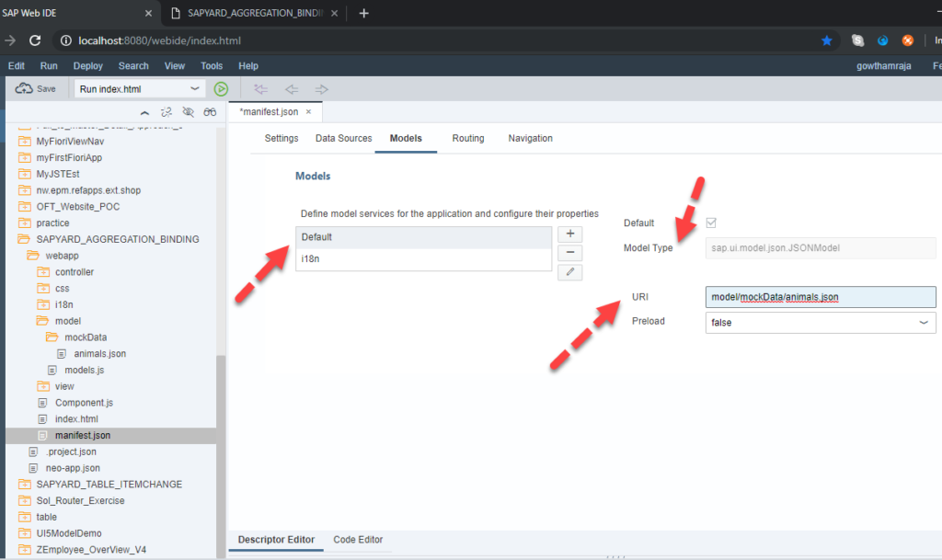Open new browser tab with plus
Screen dimensions: 942x560
click(364, 13)
